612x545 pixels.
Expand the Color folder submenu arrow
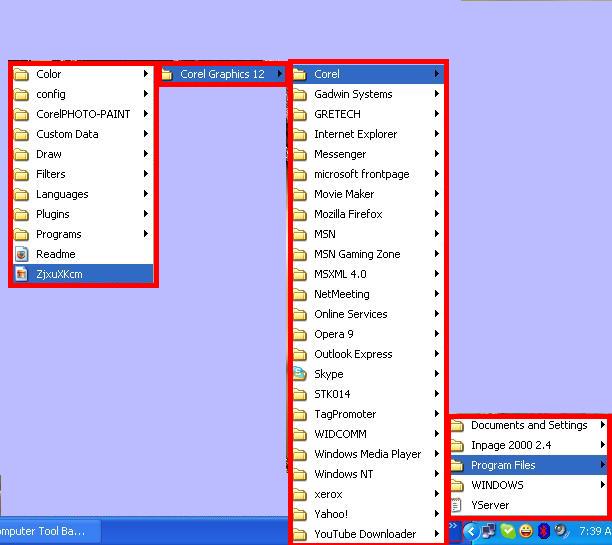pos(146,73)
